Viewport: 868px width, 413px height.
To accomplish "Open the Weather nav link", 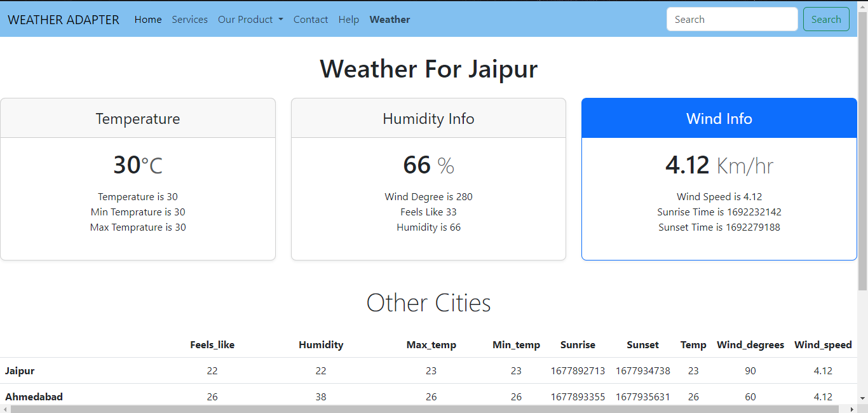I will tap(390, 20).
